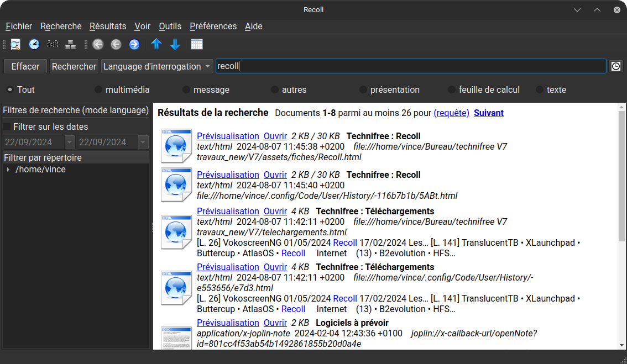Click the 'Suivant' results link

(488, 113)
